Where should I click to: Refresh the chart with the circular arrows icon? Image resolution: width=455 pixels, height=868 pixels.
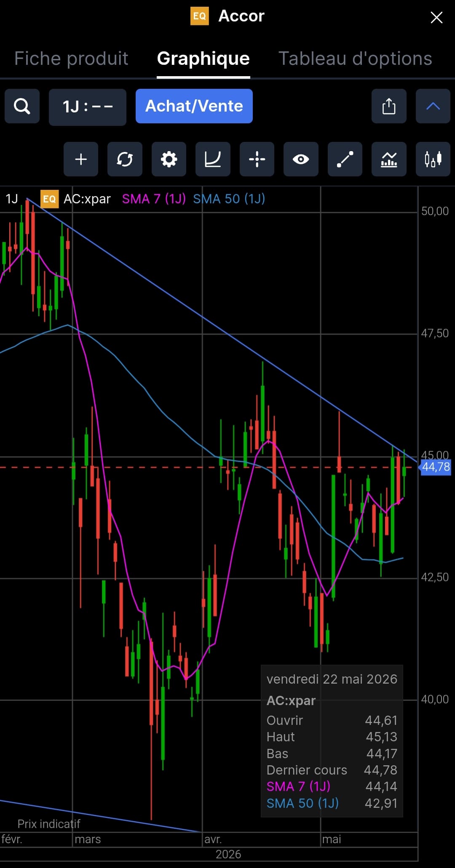point(125,159)
